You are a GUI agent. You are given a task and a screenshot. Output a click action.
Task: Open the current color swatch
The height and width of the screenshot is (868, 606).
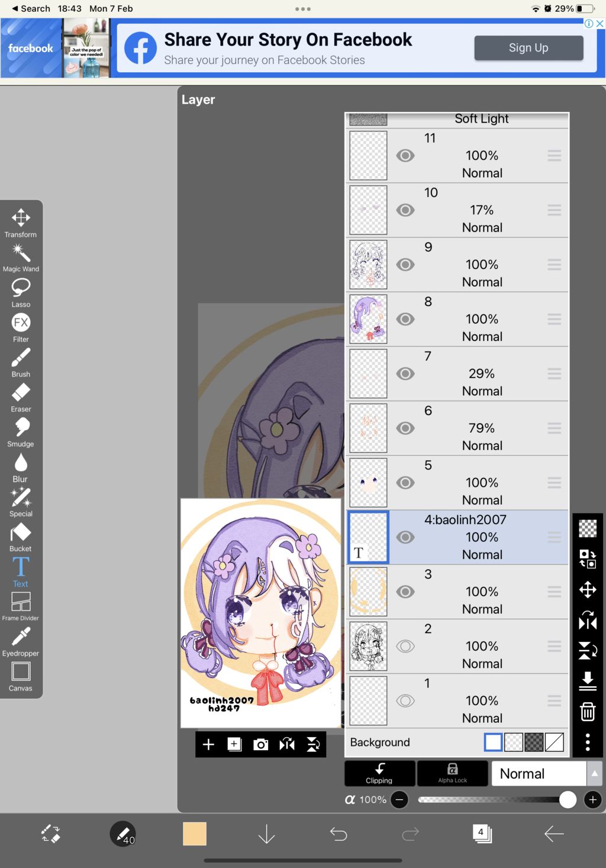point(195,834)
